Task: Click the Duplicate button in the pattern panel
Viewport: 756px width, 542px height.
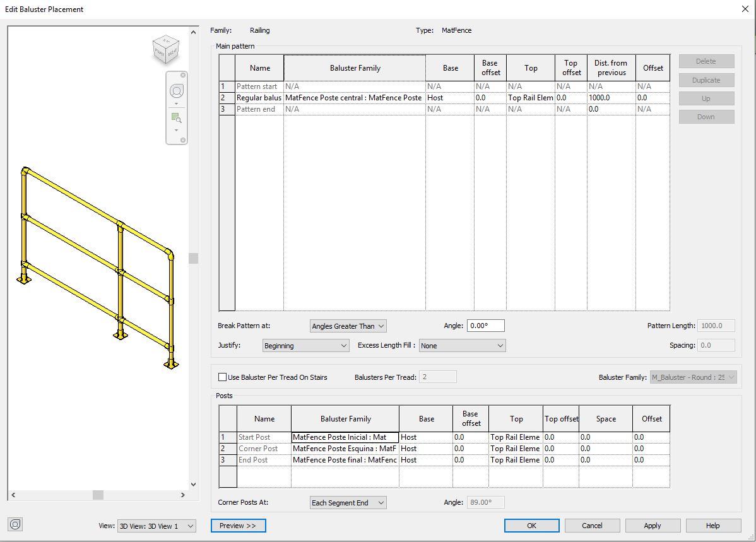Action: pos(706,80)
